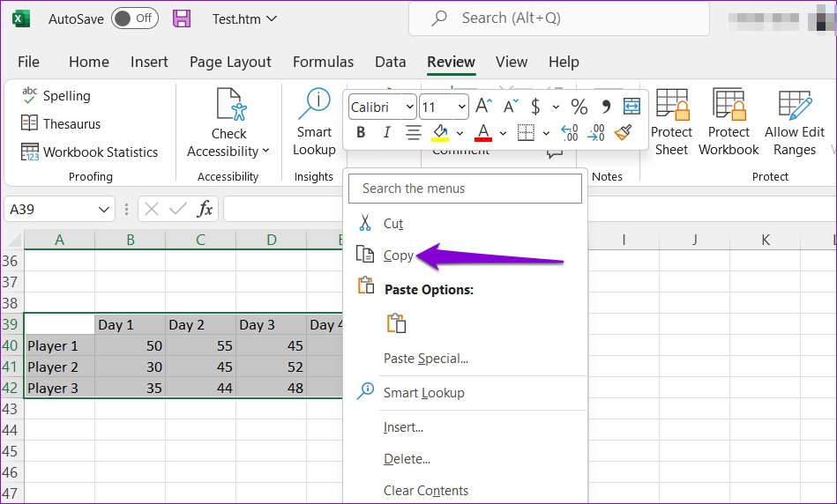This screenshot has width=837, height=504.
Task: Choose Clear Contents from context menu
Action: pyautogui.click(x=465, y=490)
